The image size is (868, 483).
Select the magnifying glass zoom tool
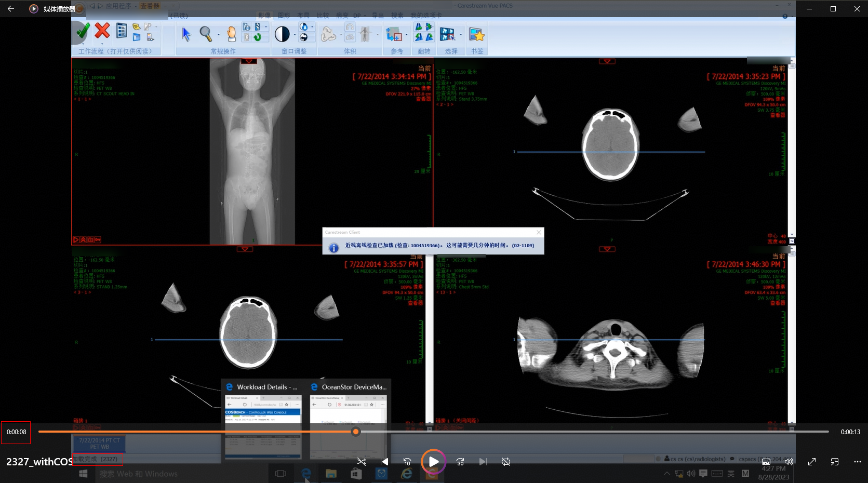point(206,34)
